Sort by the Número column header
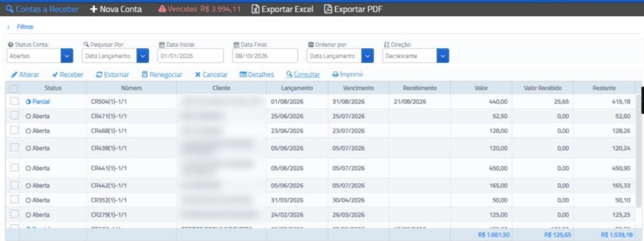The height and width of the screenshot is (241, 644). click(x=131, y=88)
